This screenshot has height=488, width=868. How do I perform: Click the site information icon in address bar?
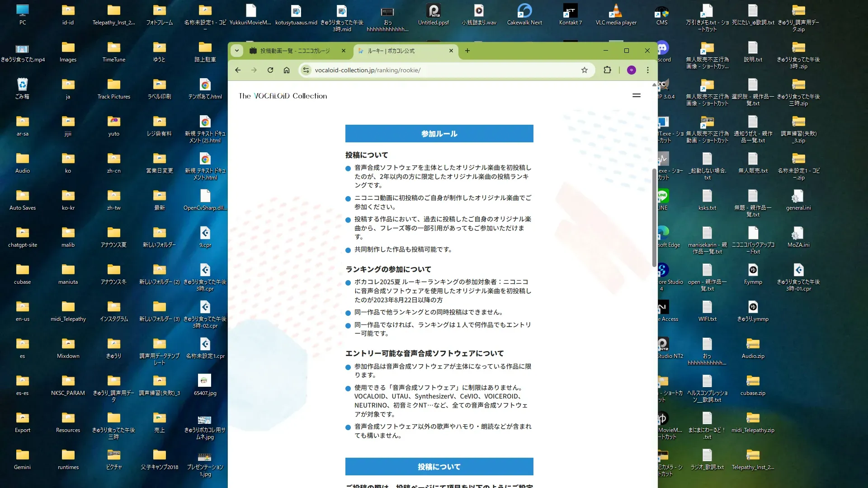(x=306, y=70)
